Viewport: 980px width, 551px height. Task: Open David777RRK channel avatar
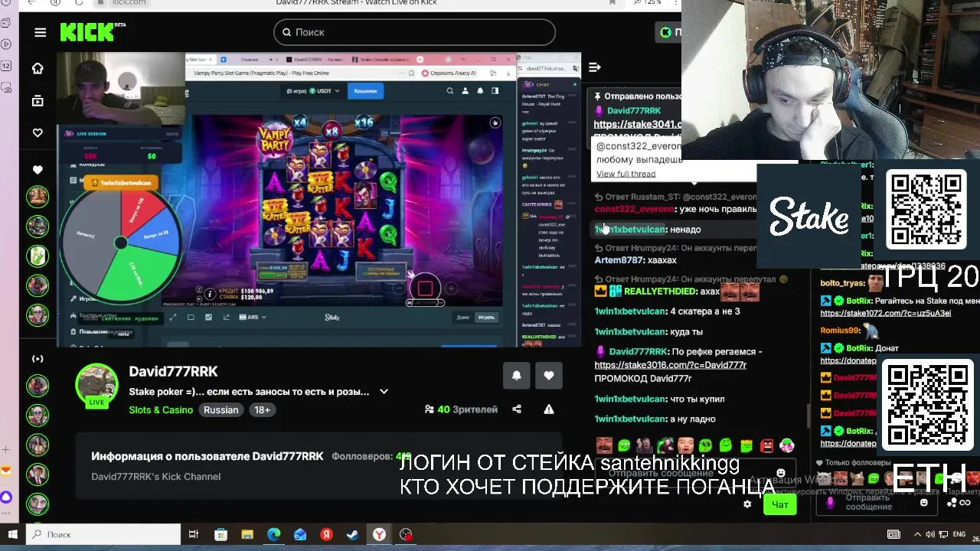coord(96,385)
